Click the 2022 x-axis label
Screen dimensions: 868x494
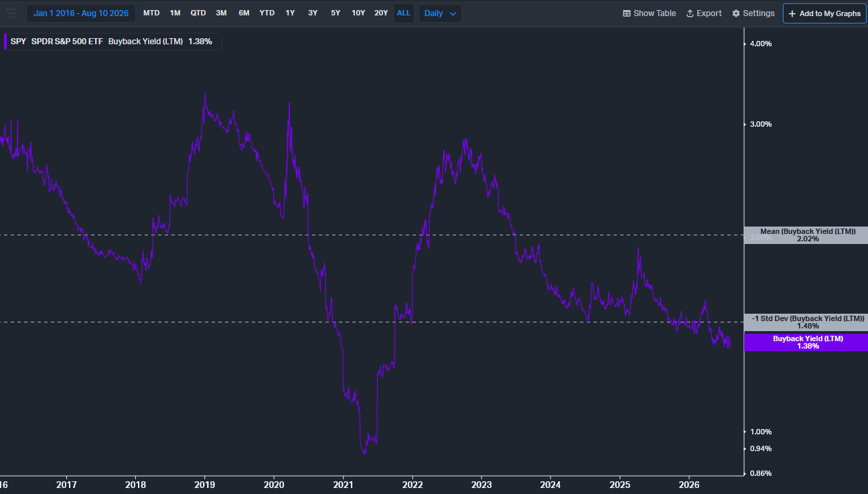(x=413, y=485)
